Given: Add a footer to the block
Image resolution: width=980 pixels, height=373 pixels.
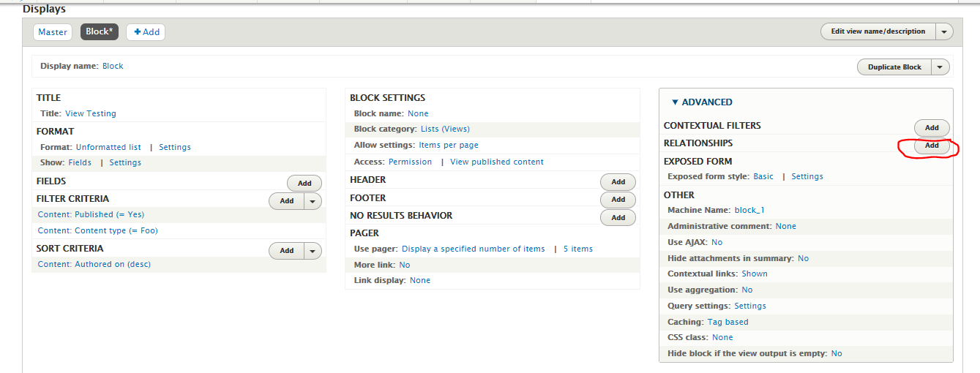Looking at the screenshot, I should [618, 200].
